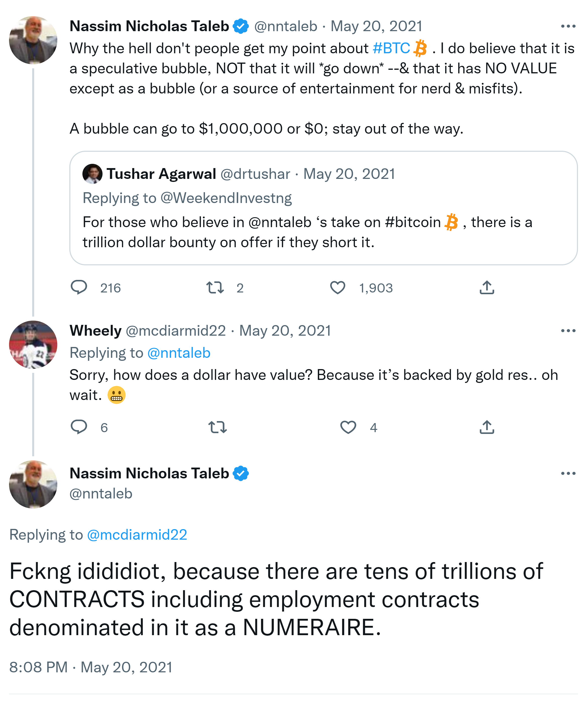The width and height of the screenshot is (588, 704).
Task: Open Tushar Agarwal's quoted tweet
Action: [323, 232]
